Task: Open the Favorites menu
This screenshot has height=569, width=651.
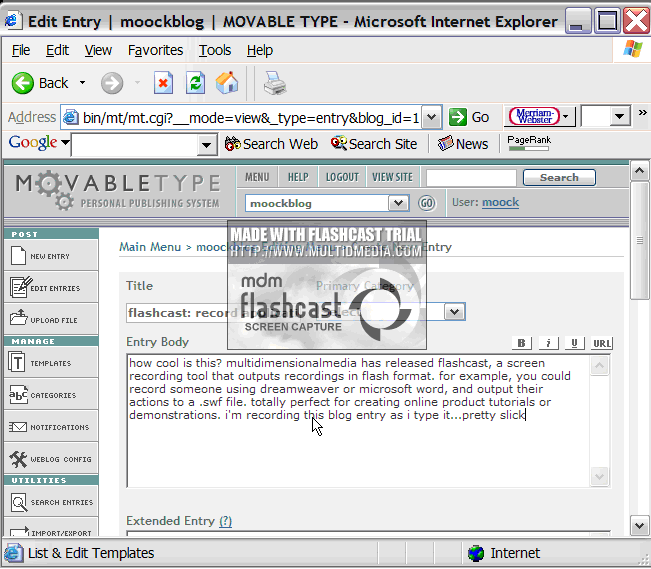Action: click(155, 50)
